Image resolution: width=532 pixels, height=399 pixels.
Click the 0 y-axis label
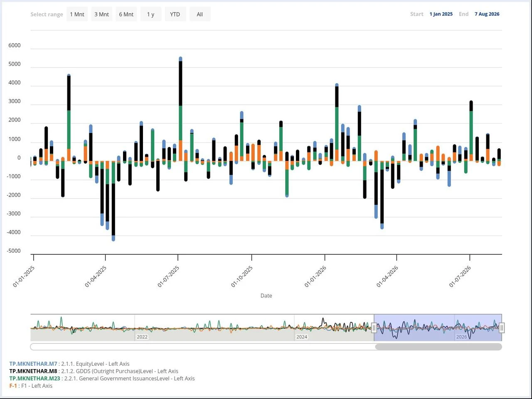point(19,158)
